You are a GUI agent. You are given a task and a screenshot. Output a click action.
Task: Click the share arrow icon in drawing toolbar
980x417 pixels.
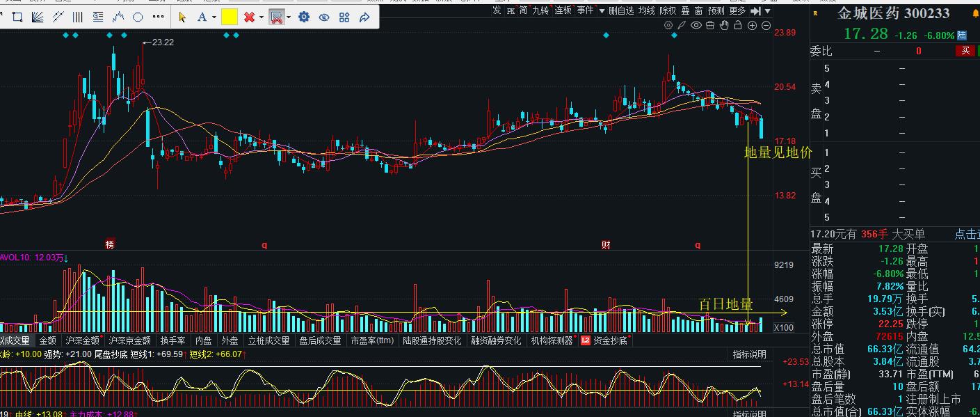364,17
